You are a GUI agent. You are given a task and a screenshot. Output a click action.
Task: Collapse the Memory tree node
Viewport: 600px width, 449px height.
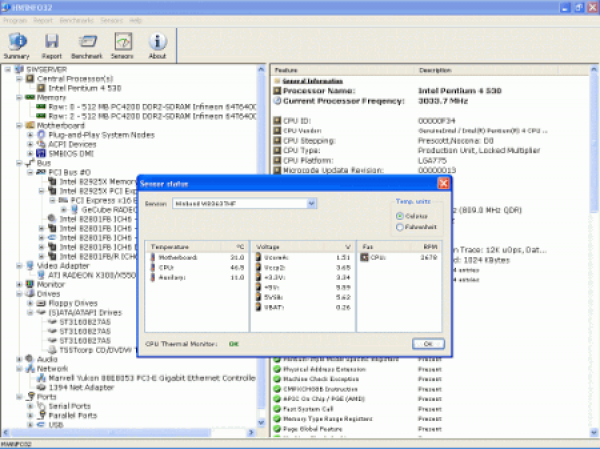click(x=19, y=97)
